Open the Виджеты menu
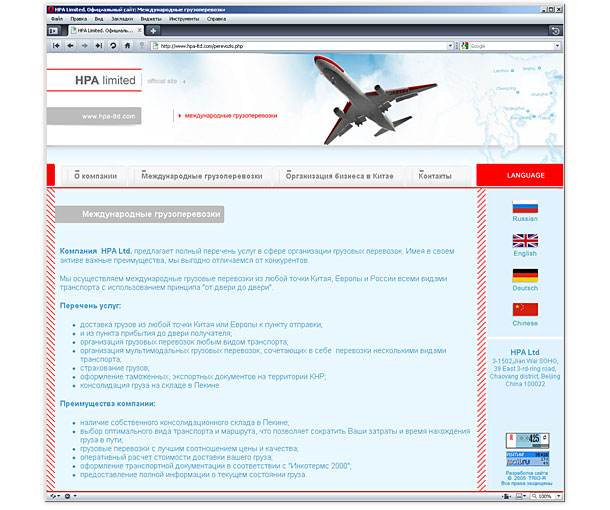 pos(151,19)
